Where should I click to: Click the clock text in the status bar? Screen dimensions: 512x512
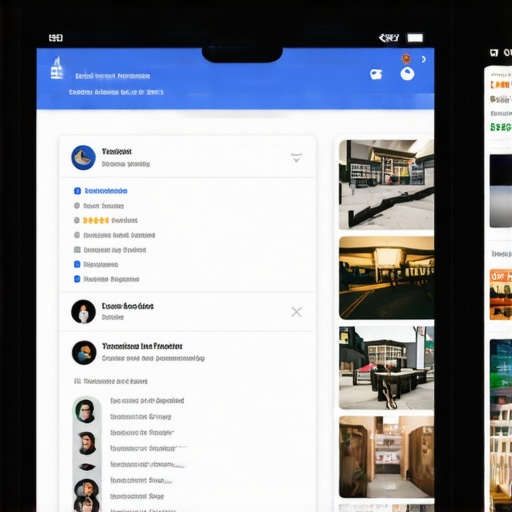pos(56,38)
